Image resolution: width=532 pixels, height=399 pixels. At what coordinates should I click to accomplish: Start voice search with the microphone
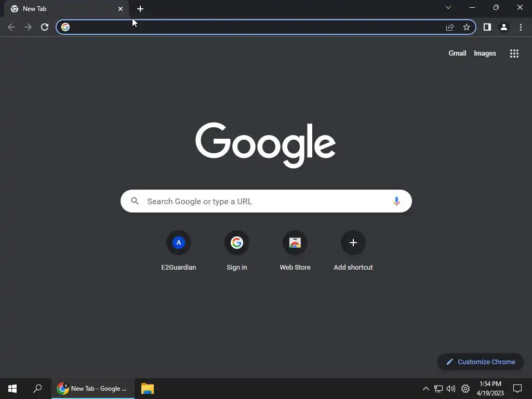click(396, 201)
